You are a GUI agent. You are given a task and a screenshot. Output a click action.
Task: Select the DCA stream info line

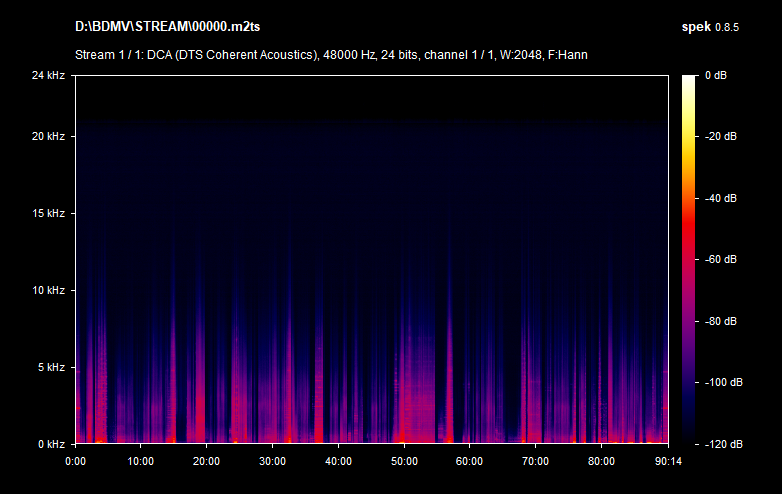(x=330, y=54)
